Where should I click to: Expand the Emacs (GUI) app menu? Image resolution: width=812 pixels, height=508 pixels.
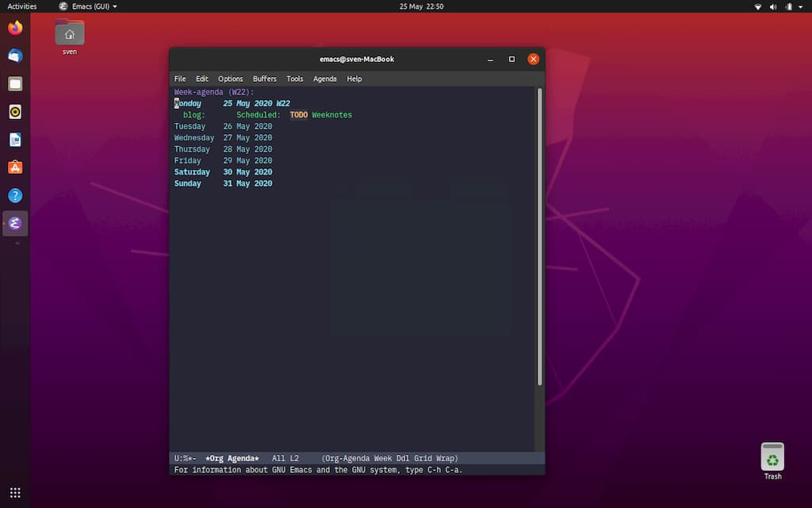pos(87,6)
